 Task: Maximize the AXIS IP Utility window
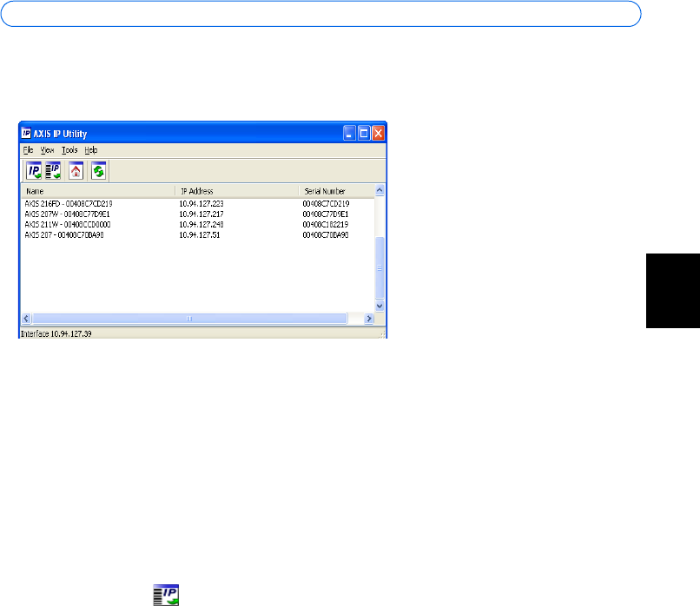click(364, 133)
